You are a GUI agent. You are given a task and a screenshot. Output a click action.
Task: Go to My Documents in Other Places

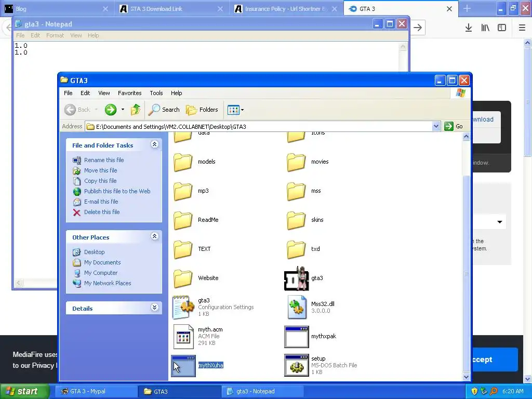tap(102, 262)
